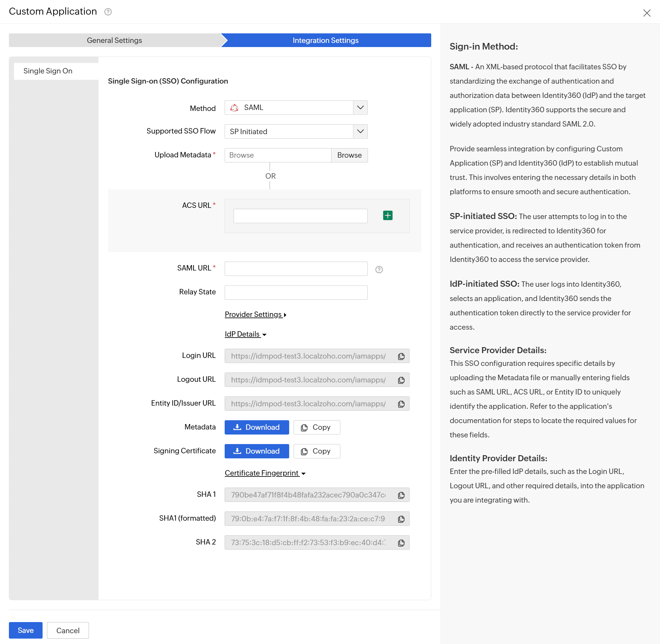Focus the Relay State input field
The height and width of the screenshot is (644, 660).
(x=296, y=292)
